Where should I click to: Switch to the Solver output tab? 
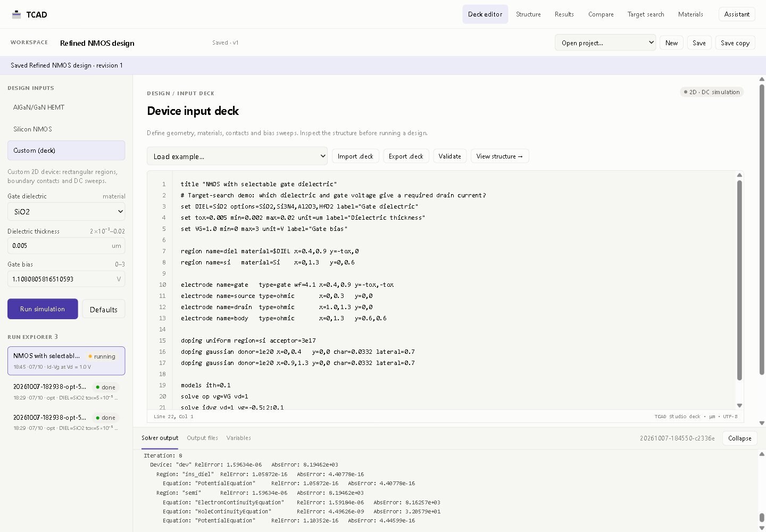point(160,438)
